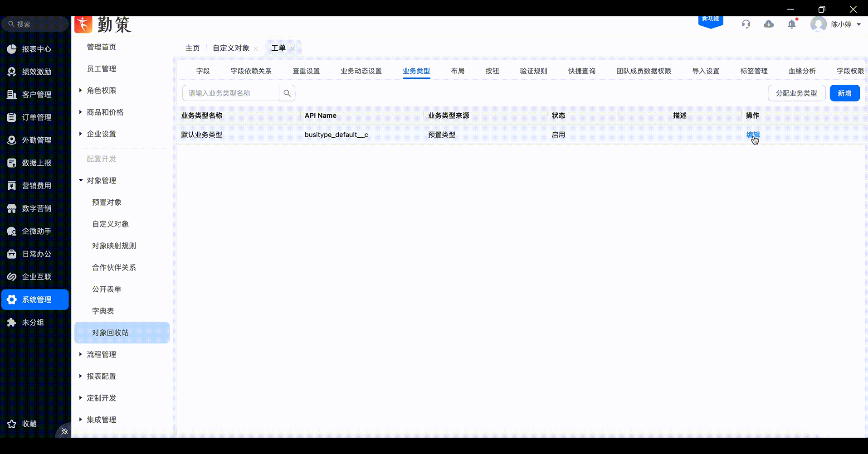Switch to 字段 tab

203,71
